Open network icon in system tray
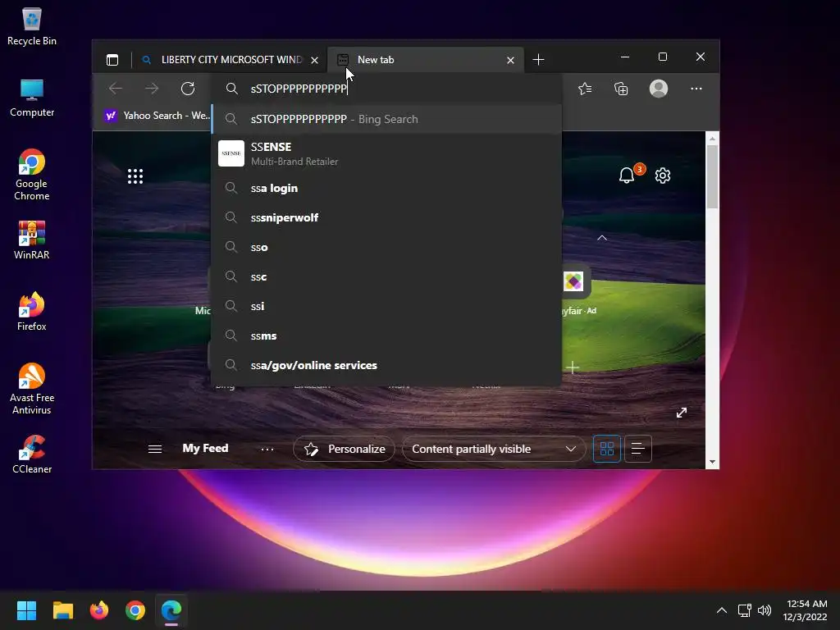 pyautogui.click(x=744, y=610)
